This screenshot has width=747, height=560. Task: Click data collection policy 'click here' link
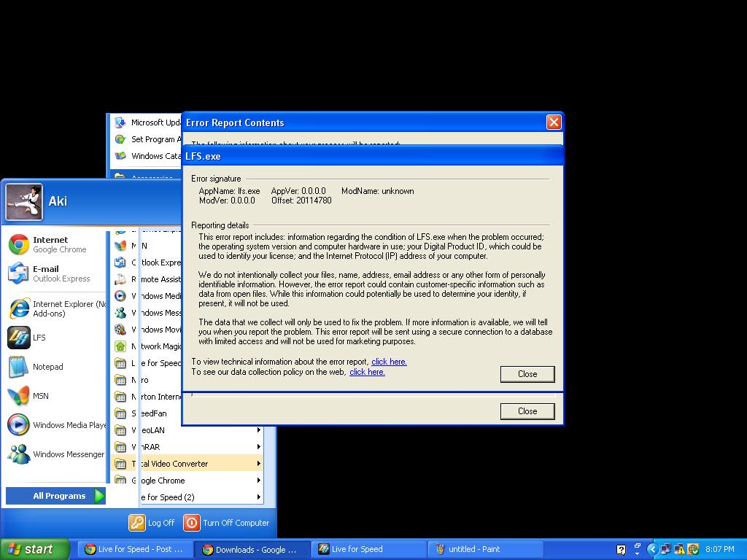point(367,372)
